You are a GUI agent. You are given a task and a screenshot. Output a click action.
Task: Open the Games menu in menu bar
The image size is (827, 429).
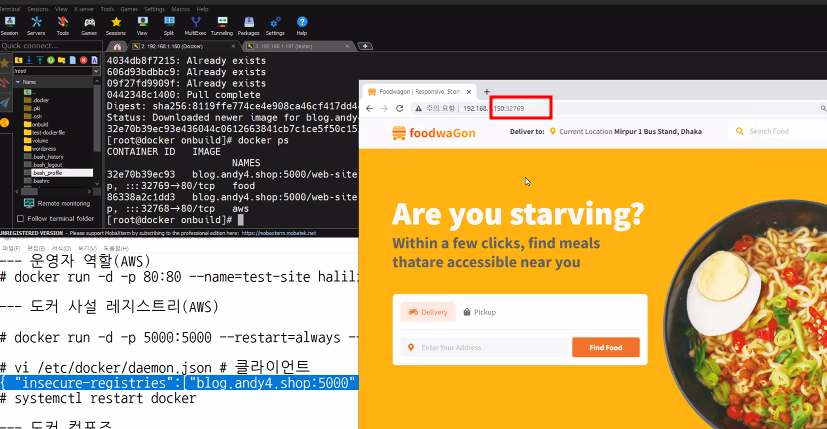tap(129, 9)
